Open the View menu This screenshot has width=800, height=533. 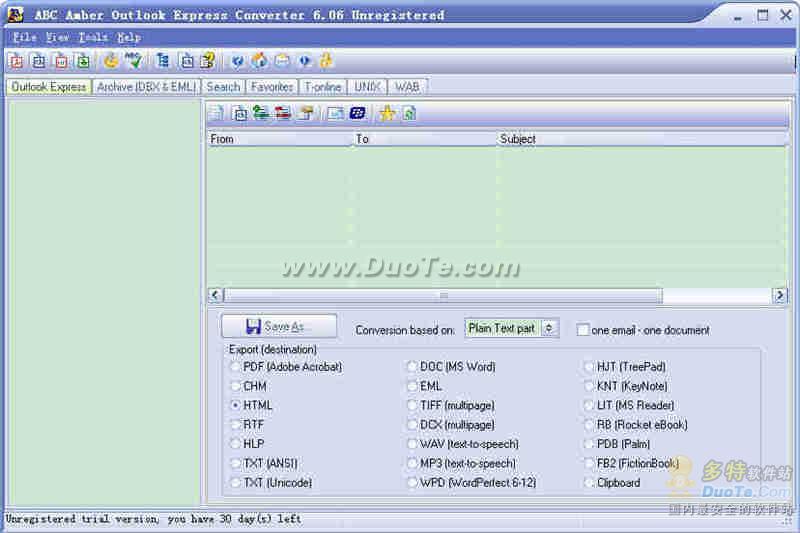pos(57,37)
